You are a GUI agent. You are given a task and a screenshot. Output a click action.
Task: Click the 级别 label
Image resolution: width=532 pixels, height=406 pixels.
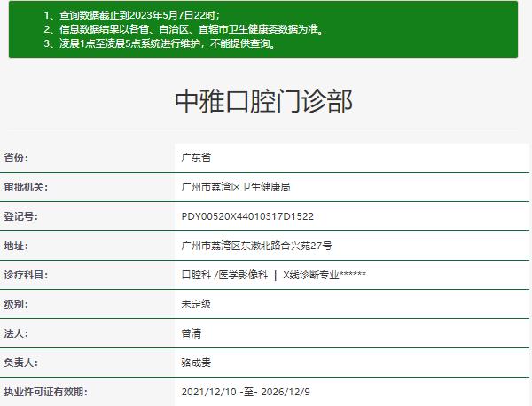(16, 304)
